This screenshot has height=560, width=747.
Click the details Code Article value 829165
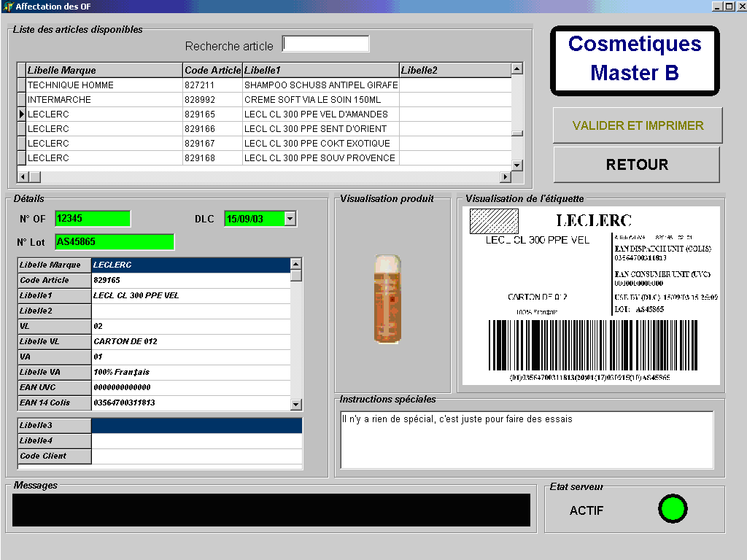pyautogui.click(x=190, y=280)
